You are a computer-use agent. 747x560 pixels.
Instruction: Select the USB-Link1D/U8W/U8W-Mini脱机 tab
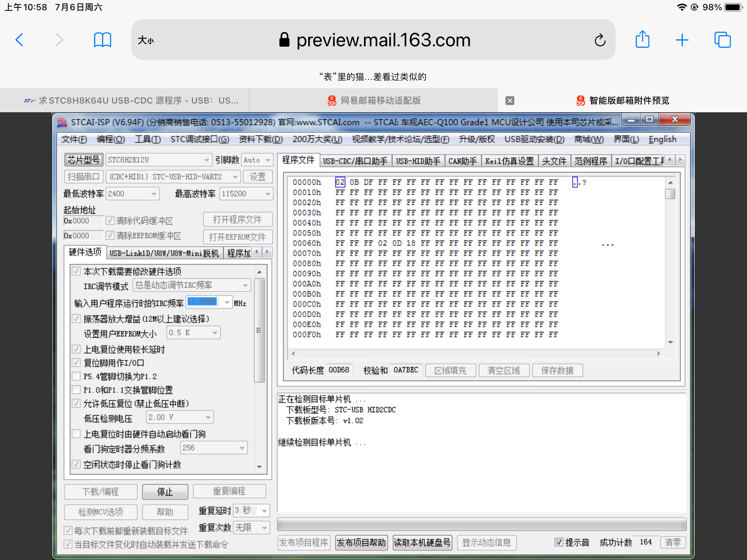pyautogui.click(x=164, y=253)
